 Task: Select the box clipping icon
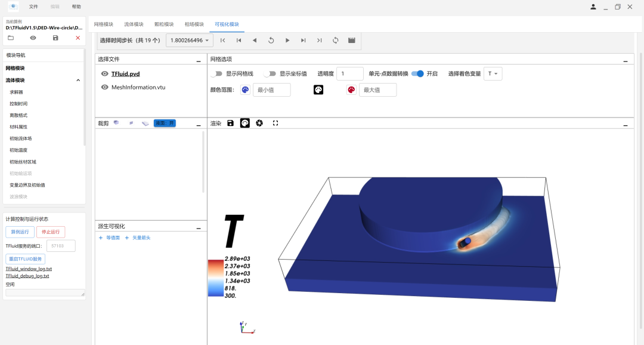[116, 123]
